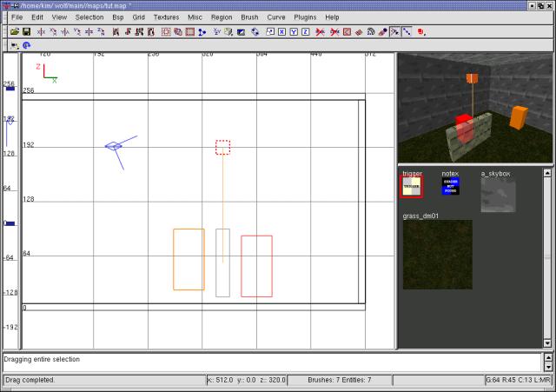
Task: Toggle the Y axis scaling lock
Action: [294, 32]
